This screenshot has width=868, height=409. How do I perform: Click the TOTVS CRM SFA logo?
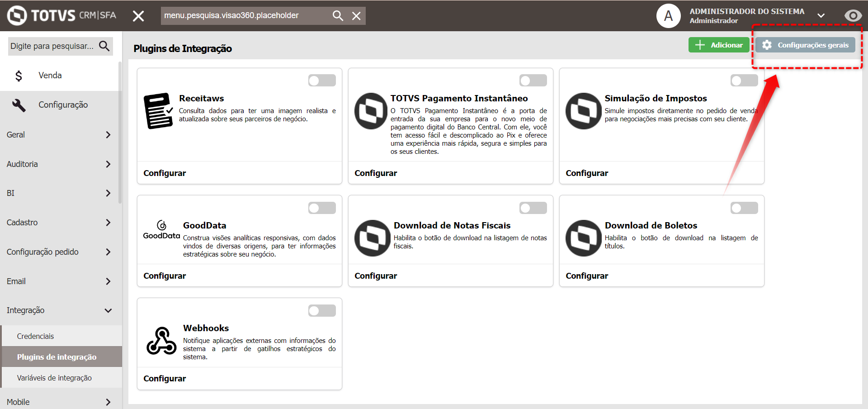point(62,15)
